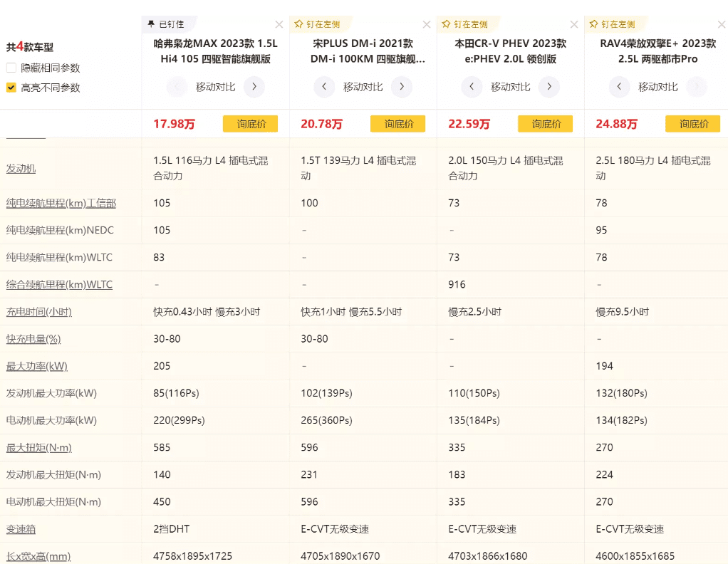Pin the Honda CR-V PHEV column to the left
728x564 pixels.
462,24
